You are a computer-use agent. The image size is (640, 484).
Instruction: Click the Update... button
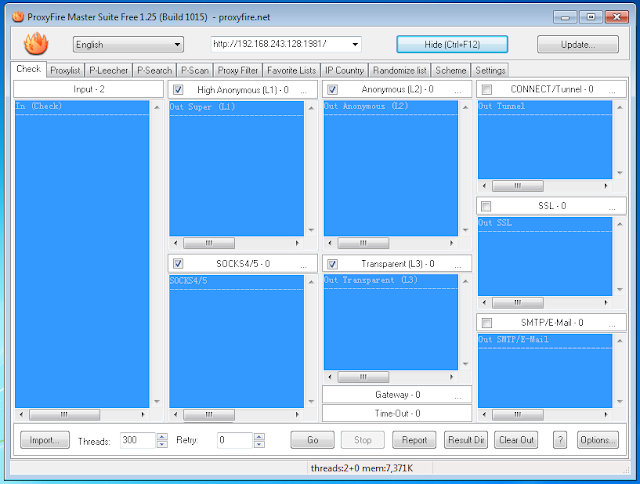tap(578, 44)
